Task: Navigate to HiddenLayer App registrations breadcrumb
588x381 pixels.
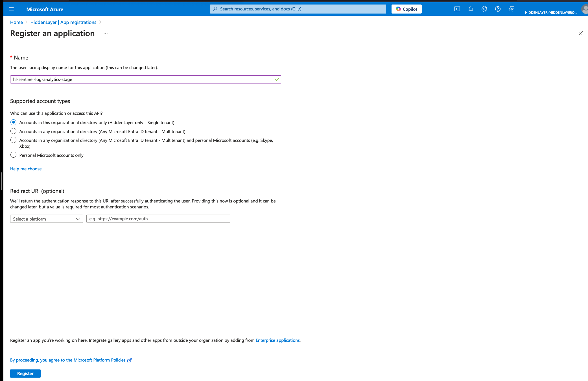Action: coord(63,22)
